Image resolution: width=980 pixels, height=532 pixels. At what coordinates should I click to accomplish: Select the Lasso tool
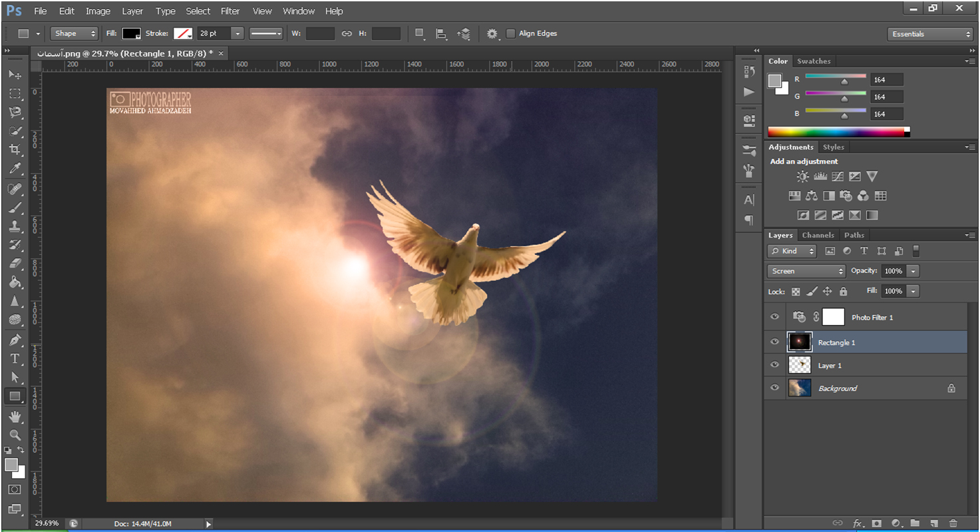15,112
